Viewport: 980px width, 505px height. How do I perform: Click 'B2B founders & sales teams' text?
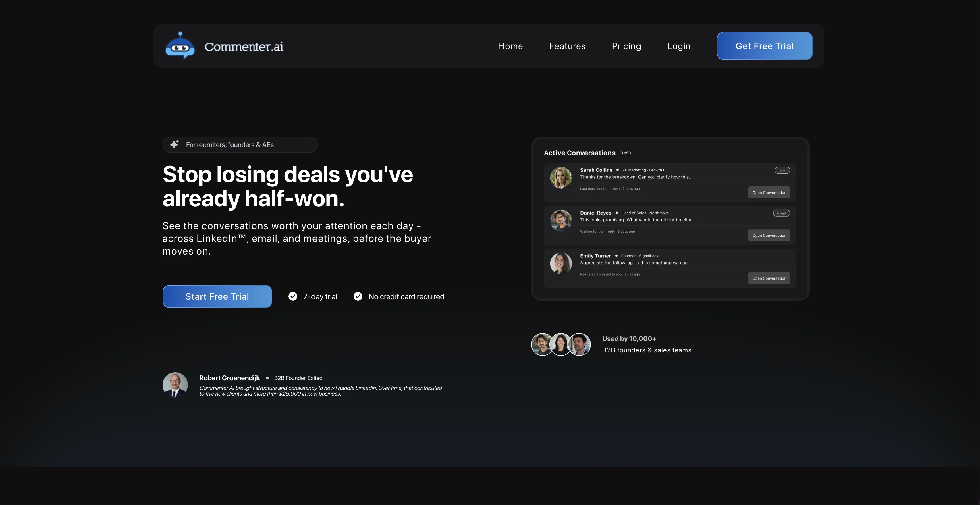pyautogui.click(x=647, y=350)
